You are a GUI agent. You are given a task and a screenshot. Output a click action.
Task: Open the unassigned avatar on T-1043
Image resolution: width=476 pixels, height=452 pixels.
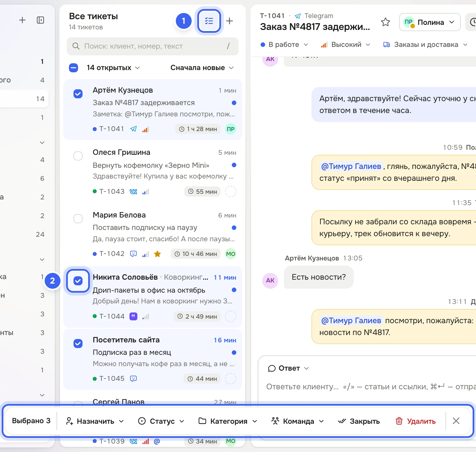231,192
